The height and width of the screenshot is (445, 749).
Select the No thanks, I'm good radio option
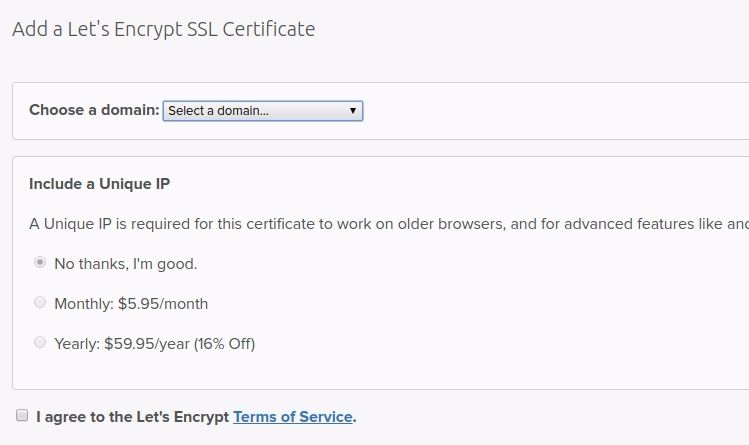(40, 263)
